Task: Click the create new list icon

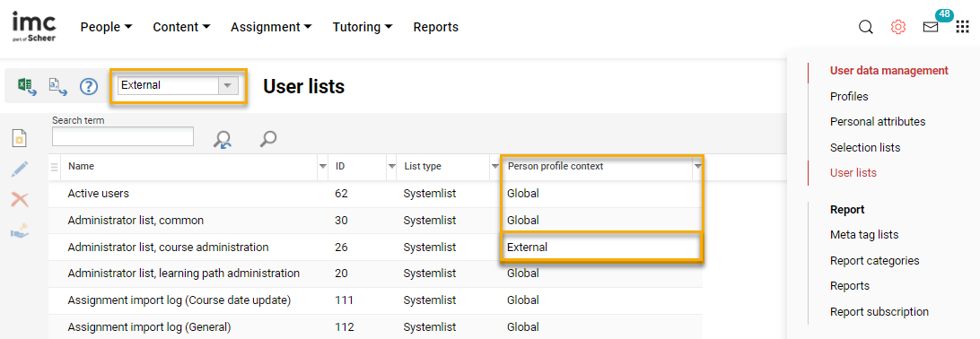Action: point(20,138)
